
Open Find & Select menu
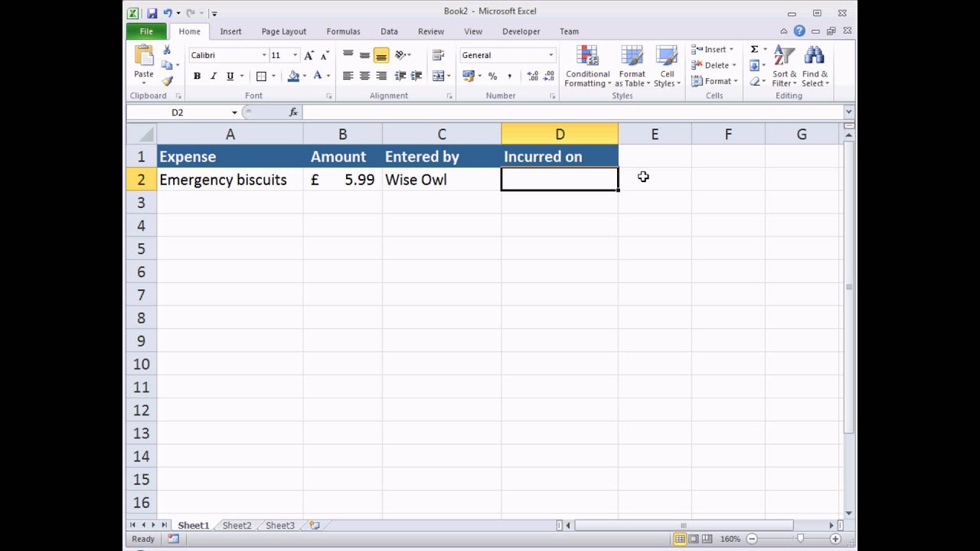click(x=815, y=67)
